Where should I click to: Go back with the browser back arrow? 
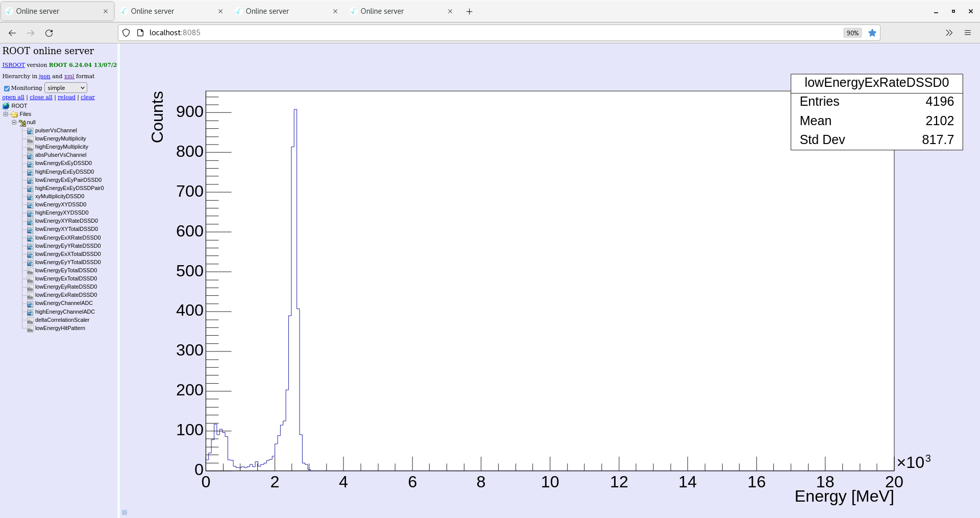12,33
